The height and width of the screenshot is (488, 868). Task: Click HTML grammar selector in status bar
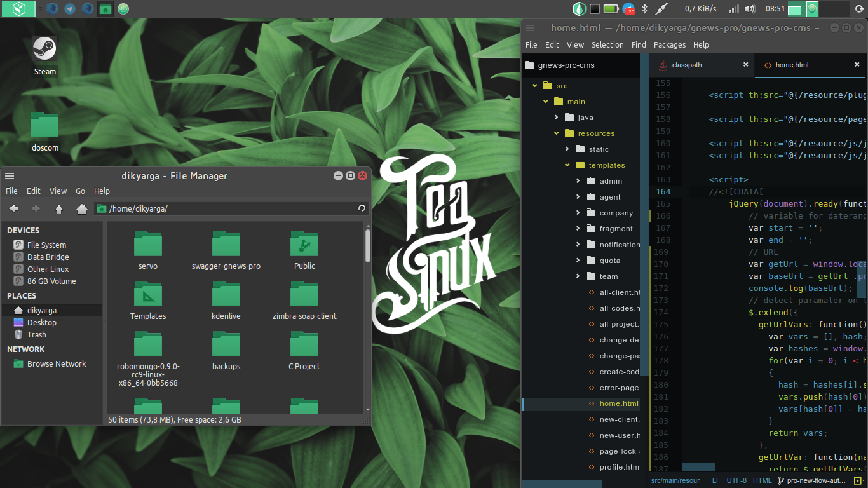pos(762,481)
